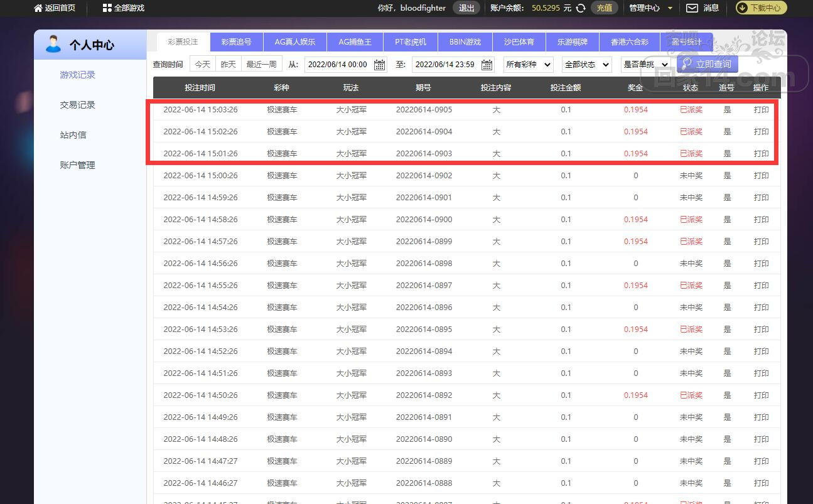The image size is (813, 504).
Task: Expand the 管理中心 dropdown menu
Action: point(650,8)
